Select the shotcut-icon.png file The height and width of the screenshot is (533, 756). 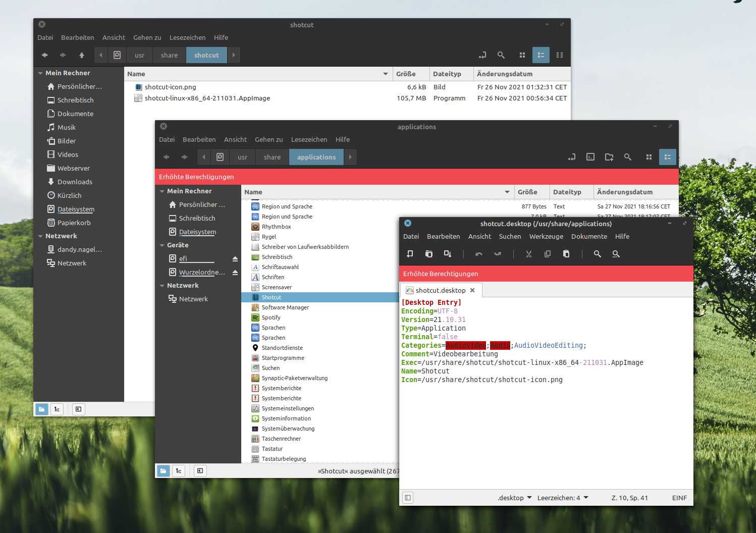click(170, 87)
